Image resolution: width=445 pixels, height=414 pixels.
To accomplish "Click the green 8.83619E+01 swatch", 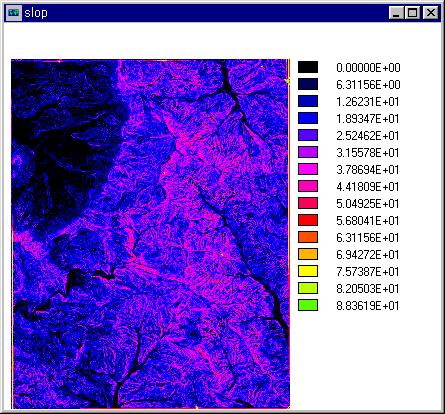I will pos(308,305).
